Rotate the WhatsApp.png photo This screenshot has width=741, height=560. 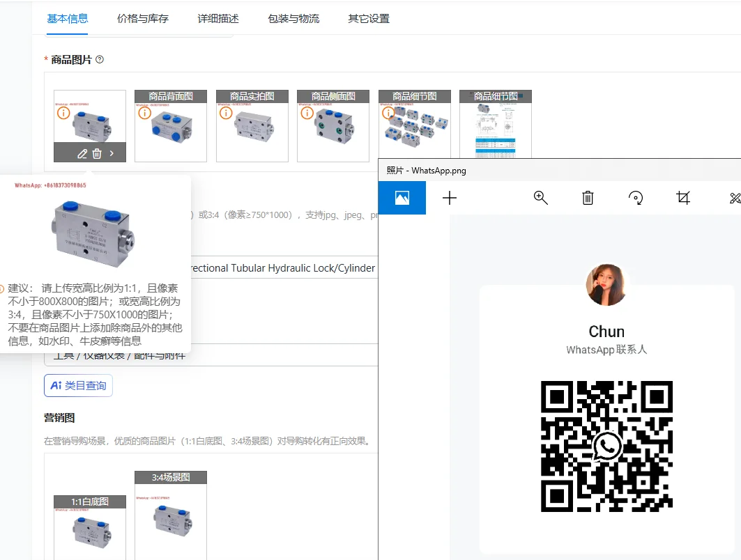(635, 198)
